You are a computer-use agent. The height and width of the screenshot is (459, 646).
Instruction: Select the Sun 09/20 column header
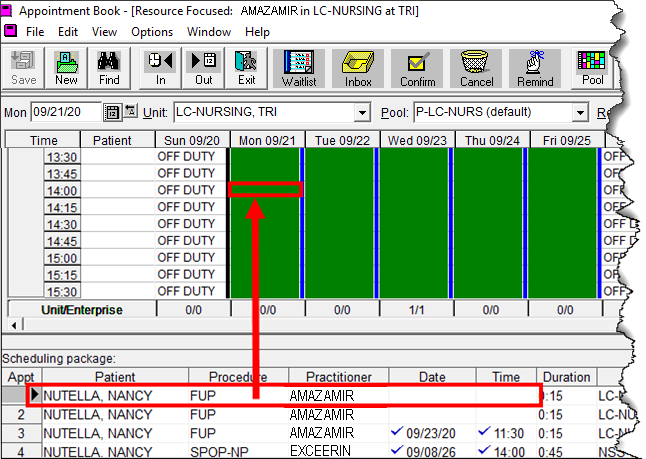(x=192, y=141)
